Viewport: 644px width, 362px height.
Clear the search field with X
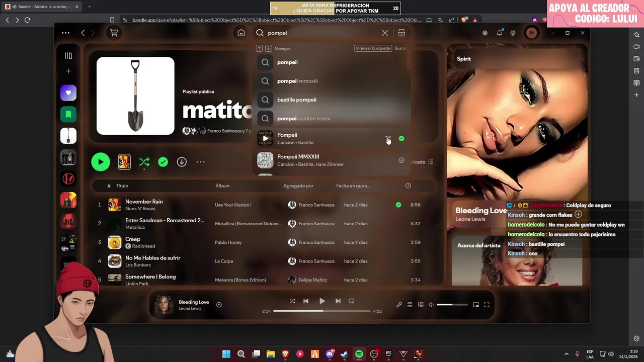385,33
